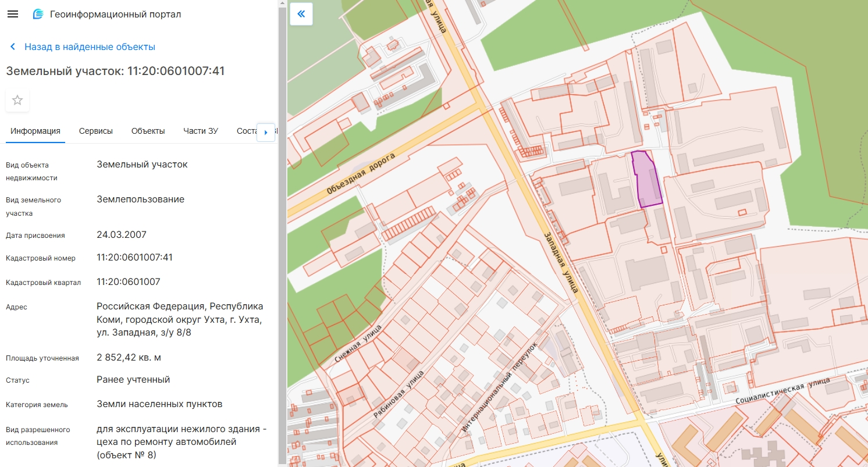868x467 pixels.
Task: Select the Объекты tab
Action: pyautogui.click(x=148, y=131)
